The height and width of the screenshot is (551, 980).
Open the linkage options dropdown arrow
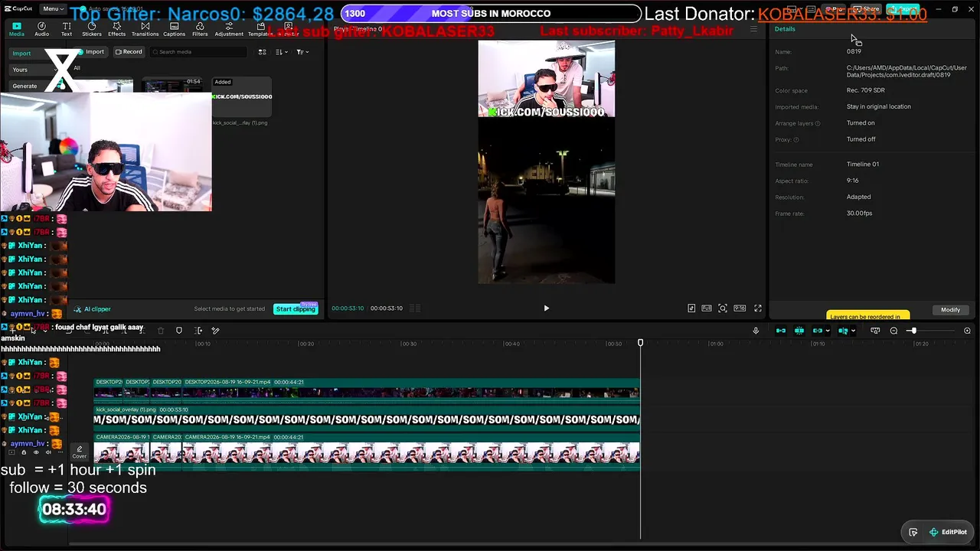(x=828, y=331)
